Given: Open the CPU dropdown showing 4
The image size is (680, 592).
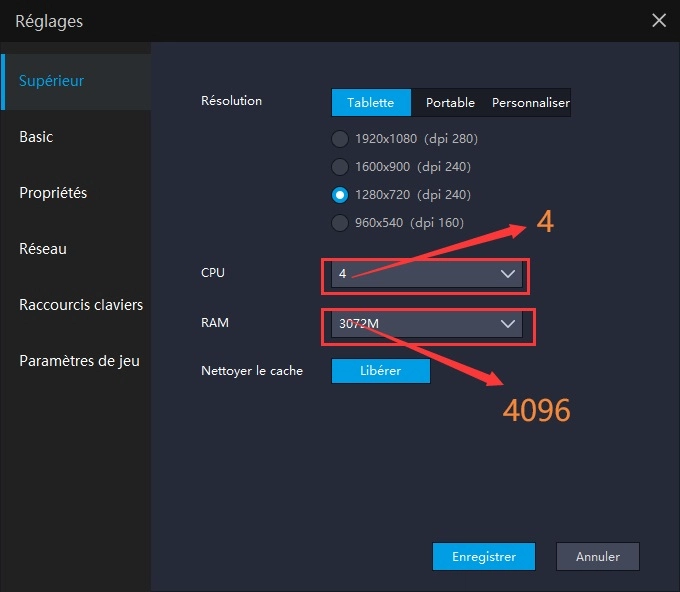Looking at the screenshot, I should pyautogui.click(x=427, y=274).
